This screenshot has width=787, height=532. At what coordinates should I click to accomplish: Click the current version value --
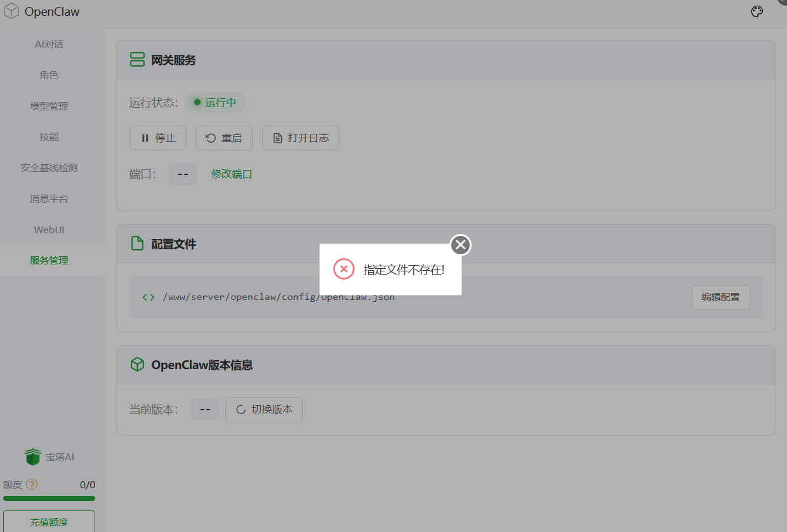pyautogui.click(x=205, y=410)
